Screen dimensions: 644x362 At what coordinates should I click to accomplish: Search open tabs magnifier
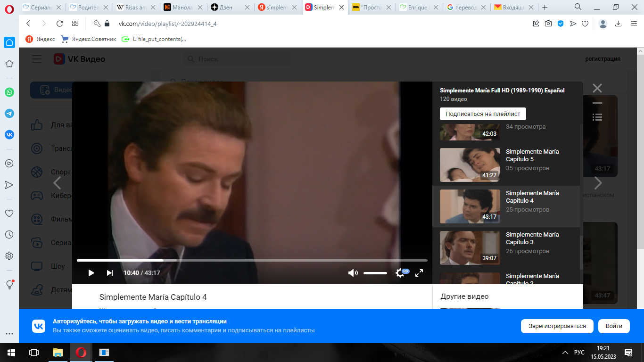pos(578,7)
